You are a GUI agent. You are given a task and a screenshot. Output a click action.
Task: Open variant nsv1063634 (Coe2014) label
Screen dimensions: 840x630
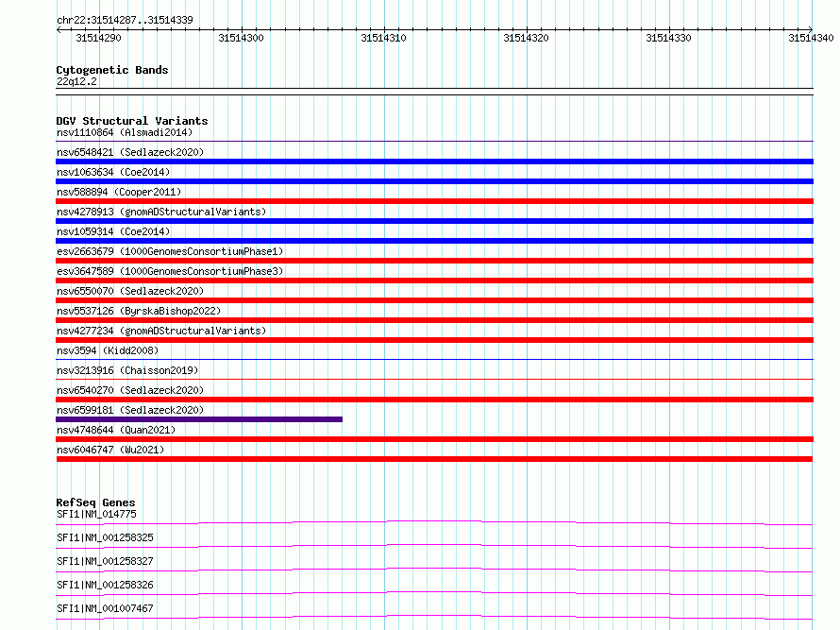(113, 172)
